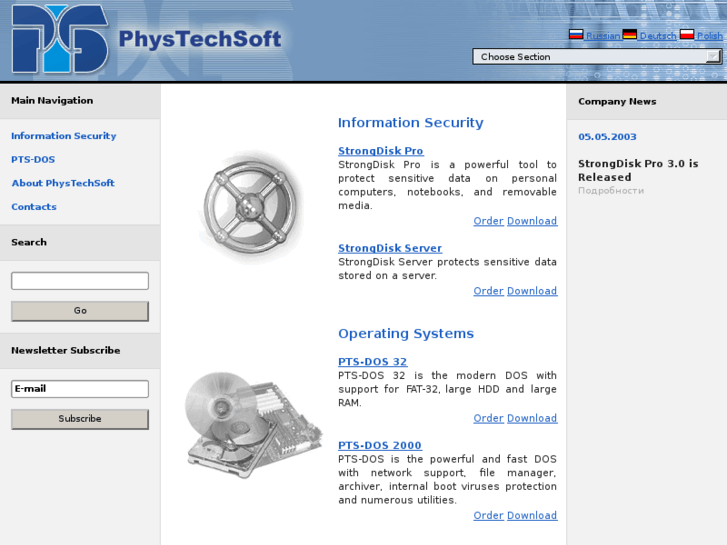This screenshot has width=727, height=545.
Task: Open Contacts navigation item
Action: tap(34, 207)
